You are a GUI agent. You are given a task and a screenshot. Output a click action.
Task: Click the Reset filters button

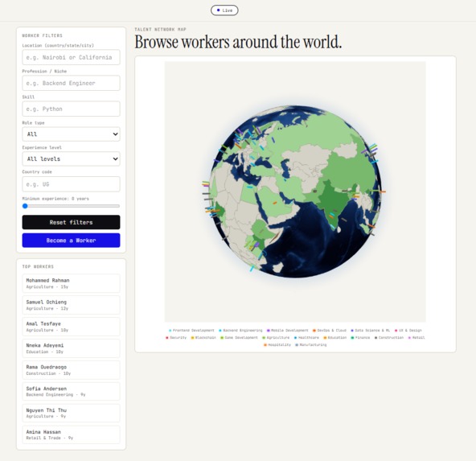coord(71,222)
